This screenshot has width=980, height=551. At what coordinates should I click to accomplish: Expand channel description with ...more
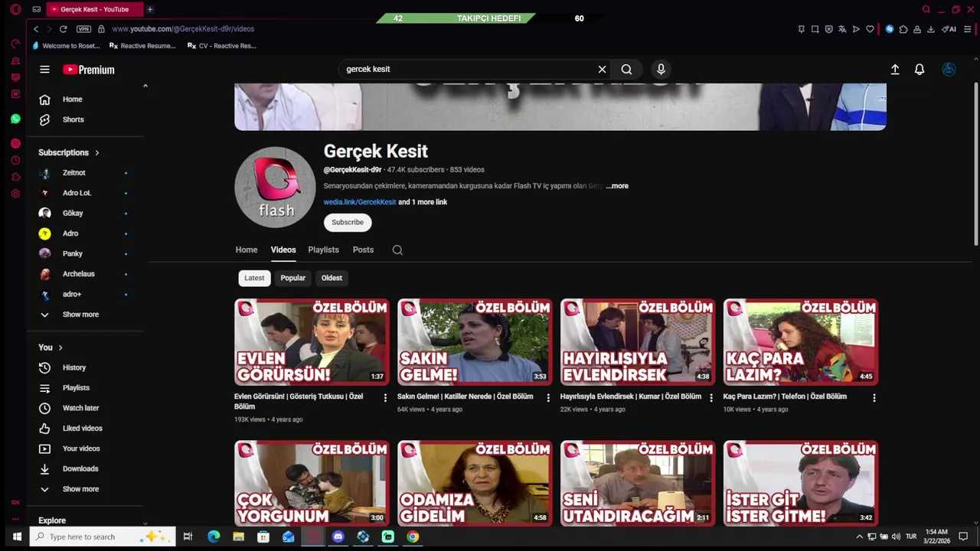pos(617,186)
